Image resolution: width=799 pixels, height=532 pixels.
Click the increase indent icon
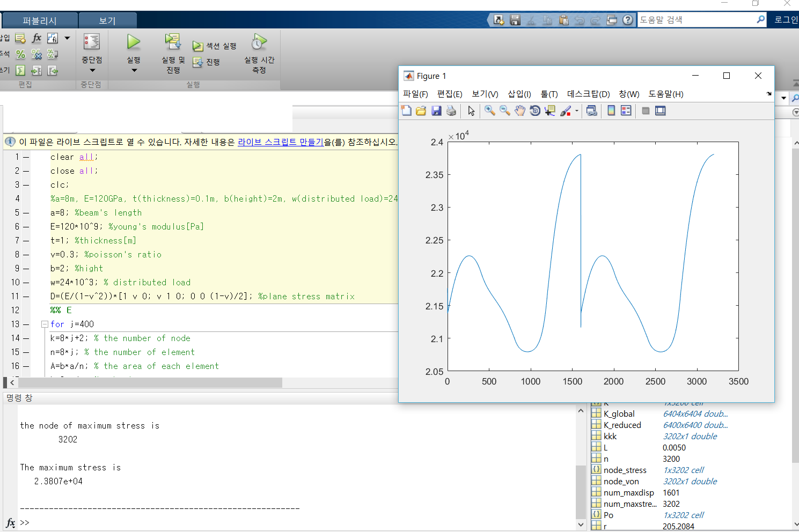(36, 70)
